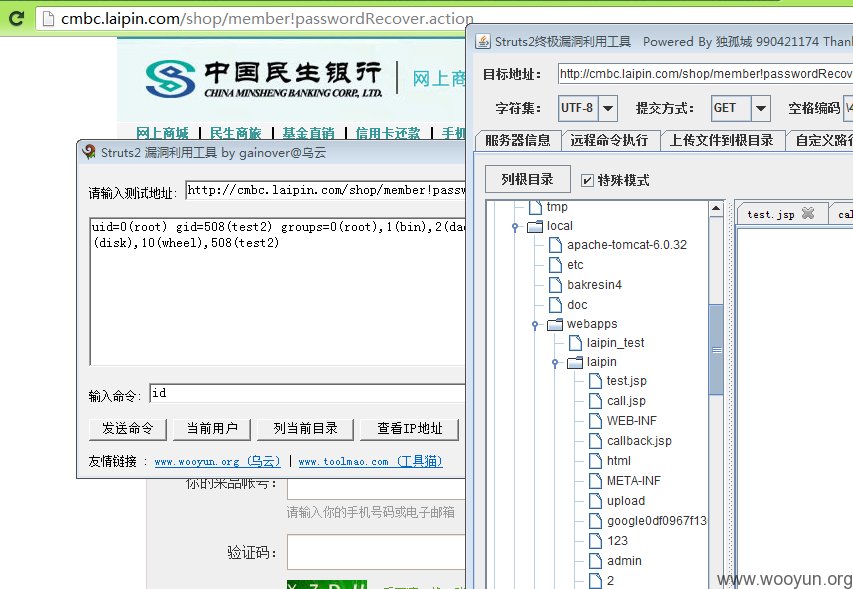Select the call.jsp file icon
Image resolution: width=853 pixels, height=589 pixels.
(x=595, y=401)
